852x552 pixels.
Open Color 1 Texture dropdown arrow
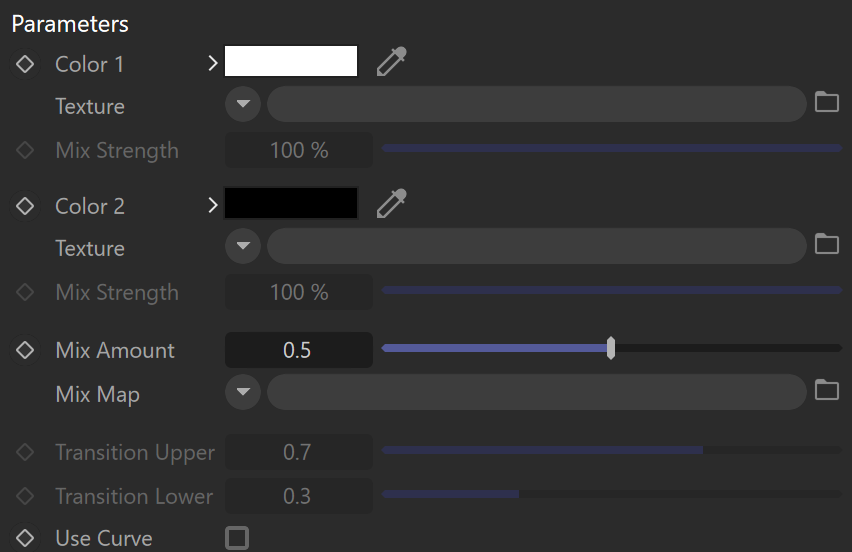(243, 104)
